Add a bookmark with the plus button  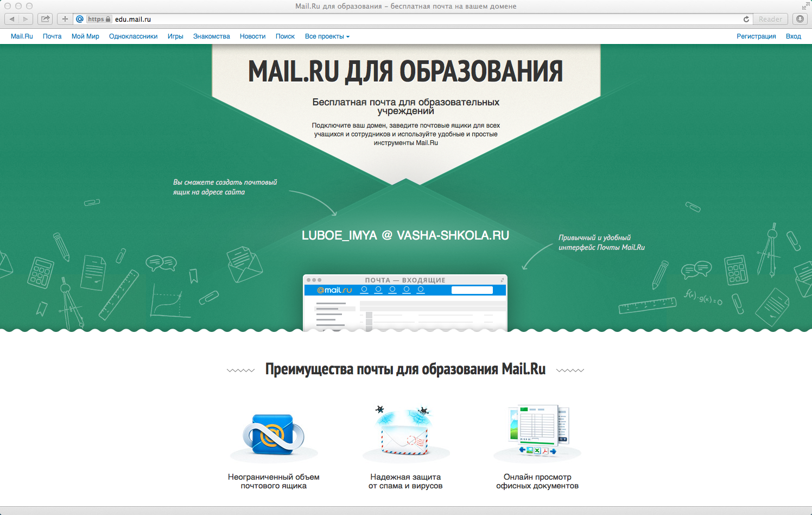click(65, 19)
